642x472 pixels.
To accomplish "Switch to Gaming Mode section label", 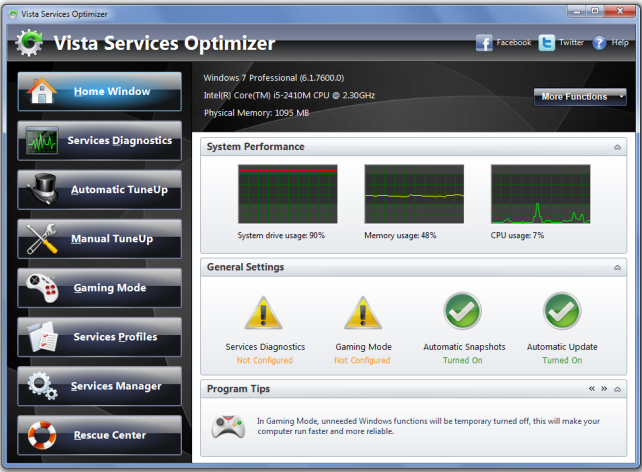I will click(110, 288).
